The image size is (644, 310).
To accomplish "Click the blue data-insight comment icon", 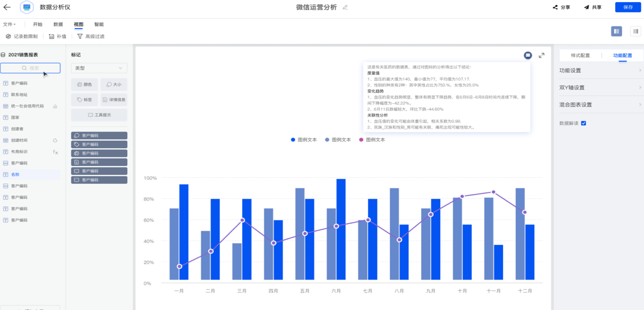I will [528, 55].
